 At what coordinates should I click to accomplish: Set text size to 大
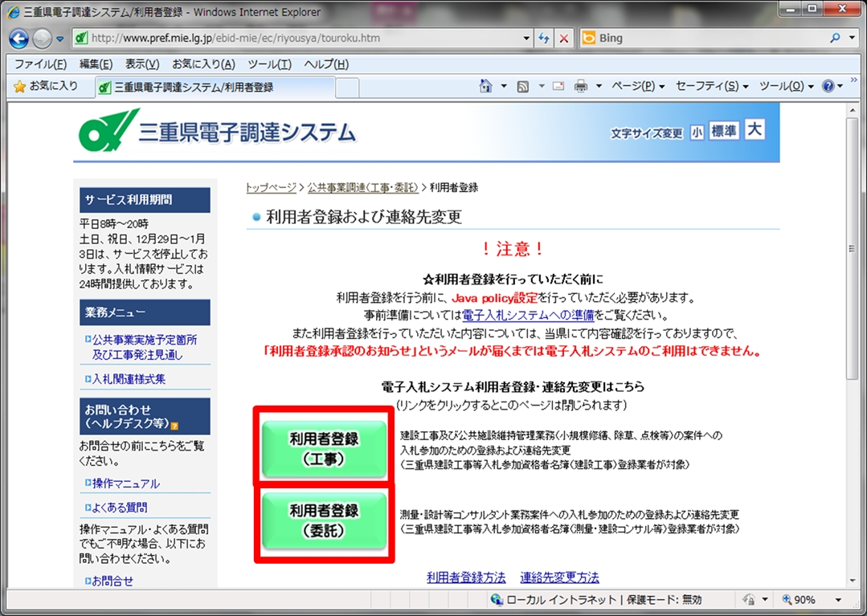tap(755, 130)
